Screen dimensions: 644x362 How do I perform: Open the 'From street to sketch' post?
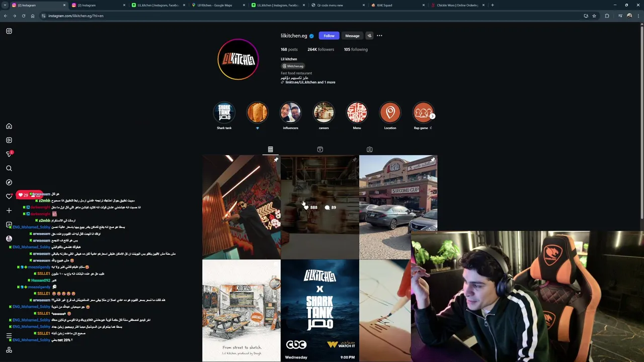pos(242,311)
